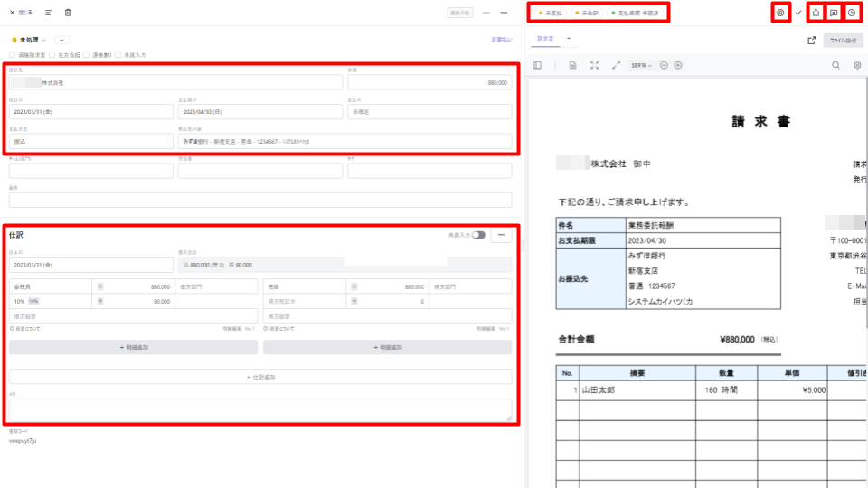Click the 仕訳追加 button
868x488 pixels.
pyautogui.click(x=260, y=377)
